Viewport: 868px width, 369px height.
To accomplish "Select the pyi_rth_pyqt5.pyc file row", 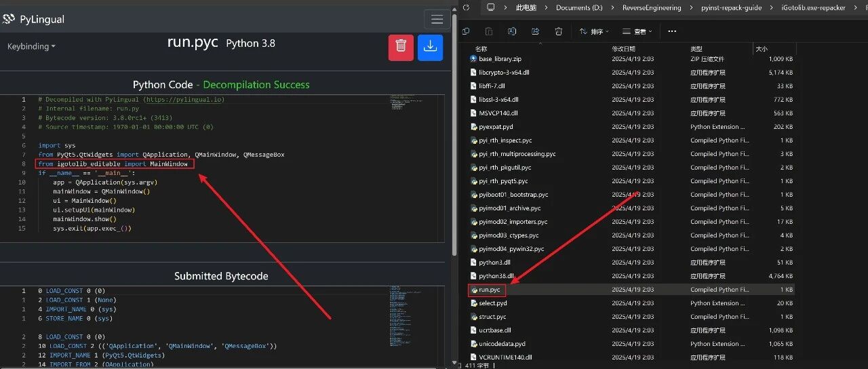I will coord(633,181).
